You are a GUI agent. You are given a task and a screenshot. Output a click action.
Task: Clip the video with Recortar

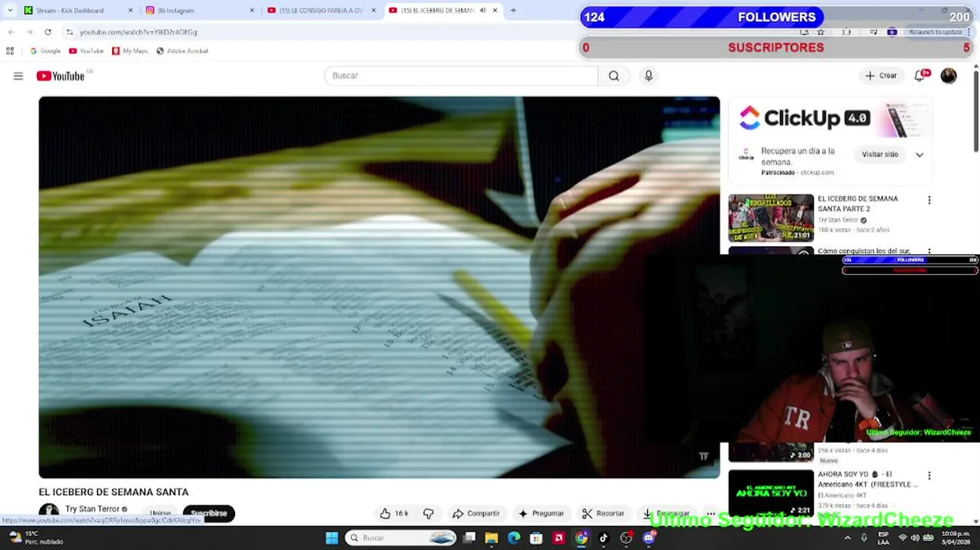point(603,513)
